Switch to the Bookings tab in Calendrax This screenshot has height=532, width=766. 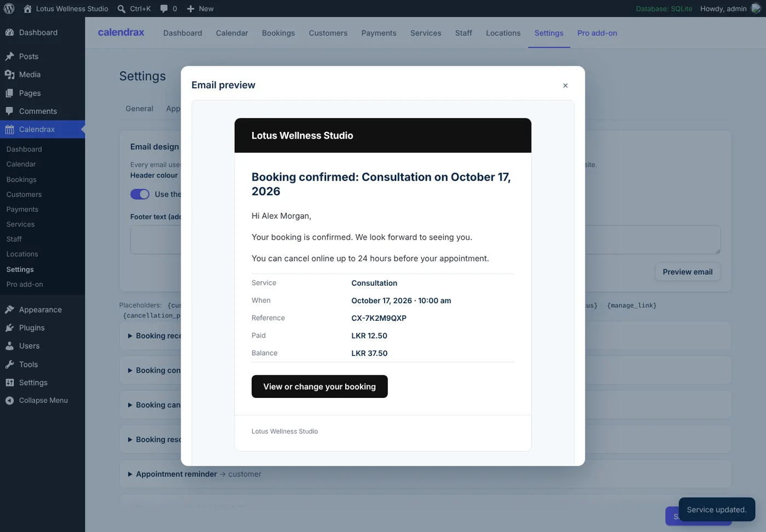pyautogui.click(x=278, y=33)
